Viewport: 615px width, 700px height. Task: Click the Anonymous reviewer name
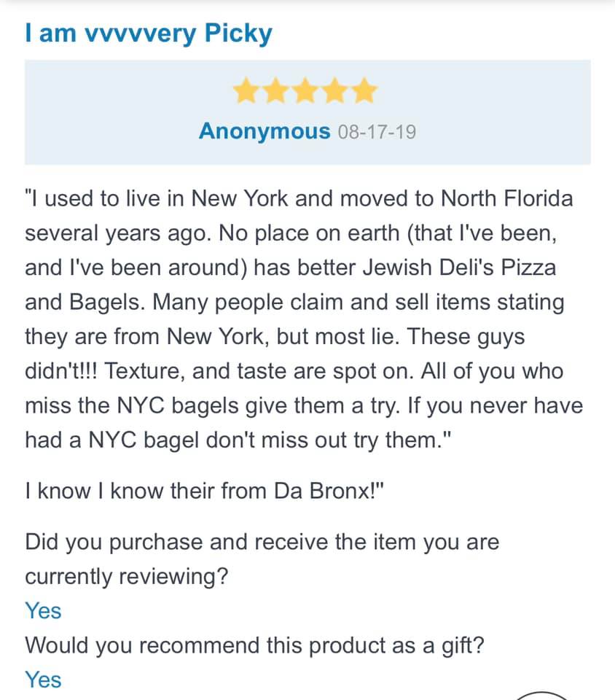[x=264, y=131]
